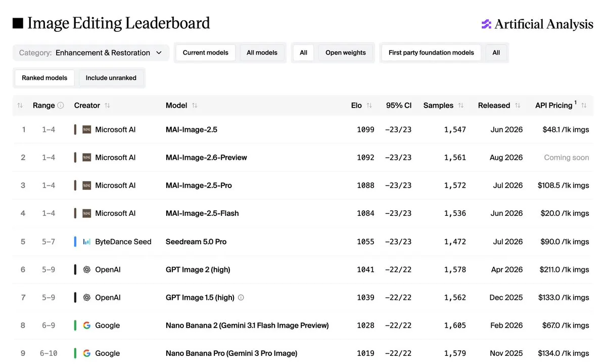This screenshot has width=606, height=364.
Task: Filter by Open weights
Action: (346, 53)
